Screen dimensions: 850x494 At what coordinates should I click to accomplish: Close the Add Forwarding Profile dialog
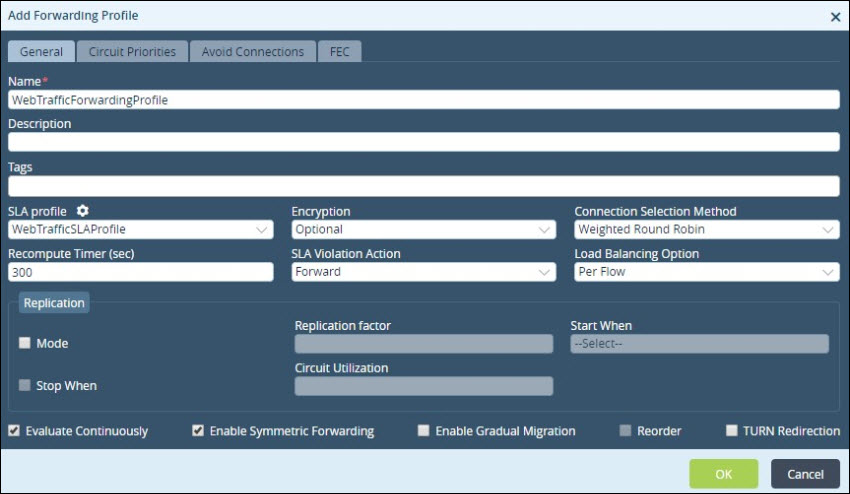tap(835, 17)
